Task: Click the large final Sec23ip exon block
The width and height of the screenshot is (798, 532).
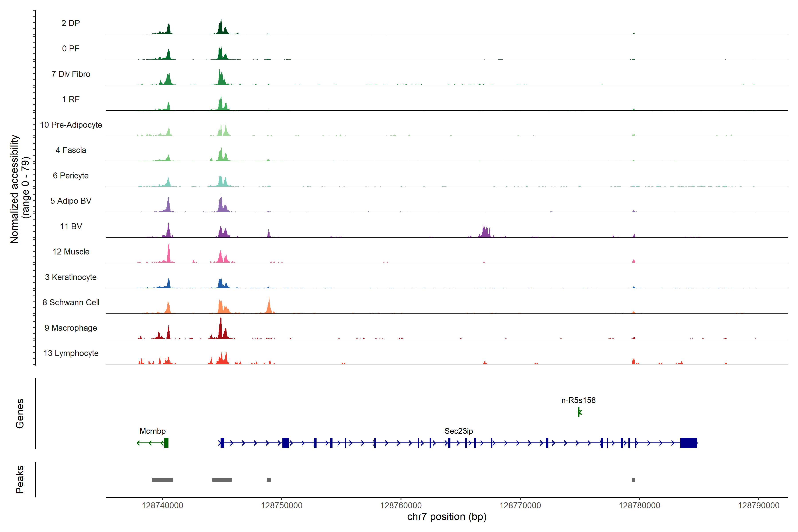Action: click(x=688, y=443)
